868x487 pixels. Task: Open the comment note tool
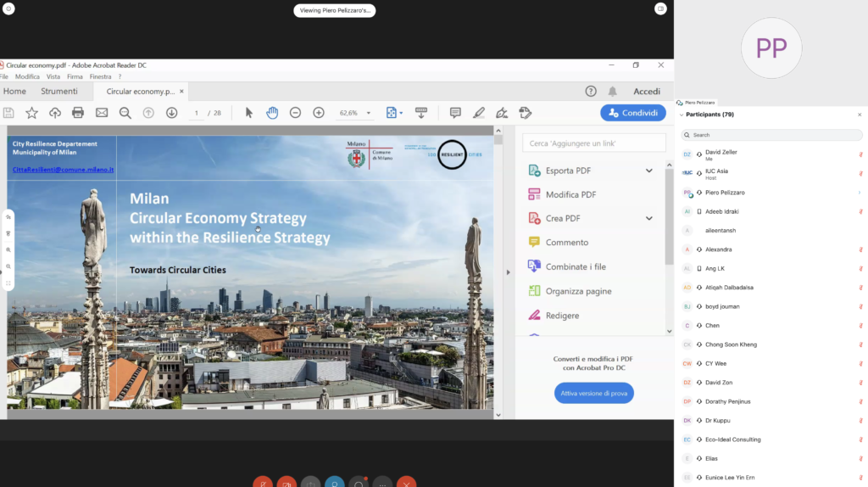tap(455, 113)
